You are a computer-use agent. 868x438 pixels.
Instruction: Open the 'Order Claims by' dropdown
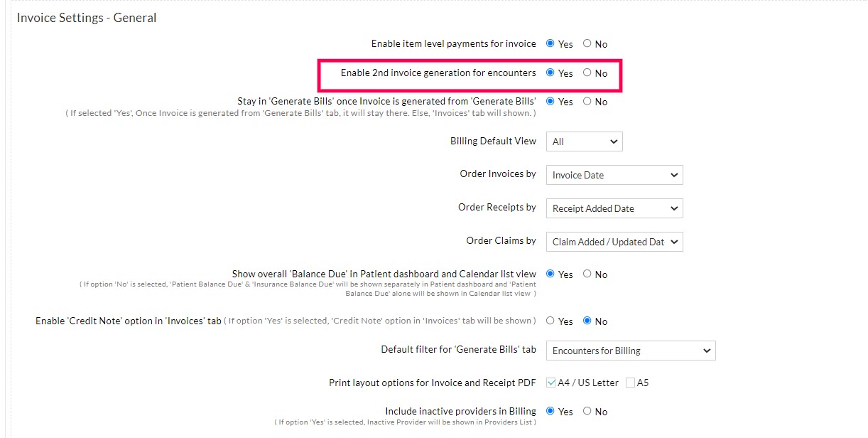tap(614, 242)
